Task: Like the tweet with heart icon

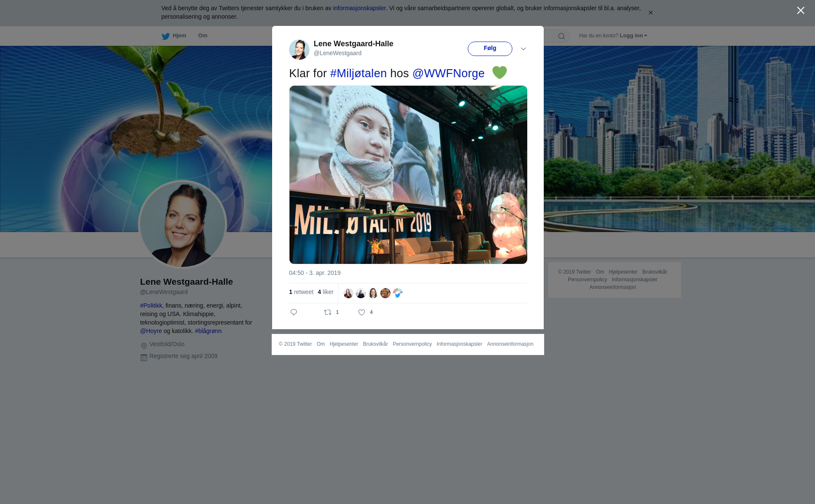Action: point(362,312)
